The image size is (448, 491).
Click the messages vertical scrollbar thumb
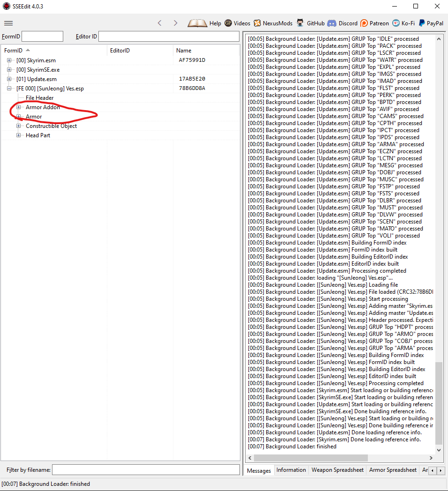pyautogui.click(x=439, y=403)
